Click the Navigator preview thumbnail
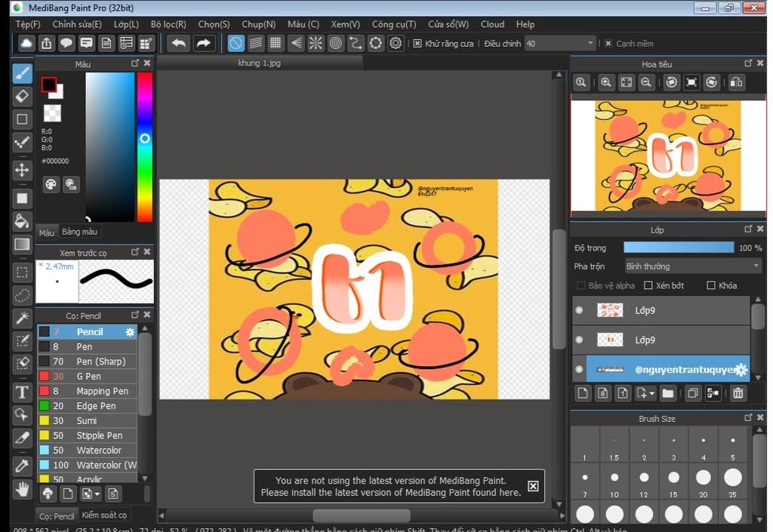The height and width of the screenshot is (532, 773). point(668,155)
